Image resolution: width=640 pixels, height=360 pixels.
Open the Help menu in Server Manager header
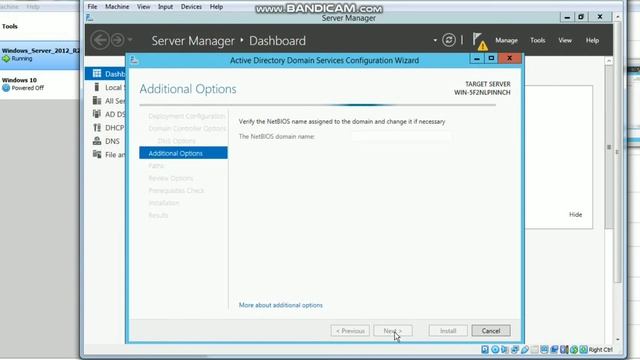coord(592,40)
